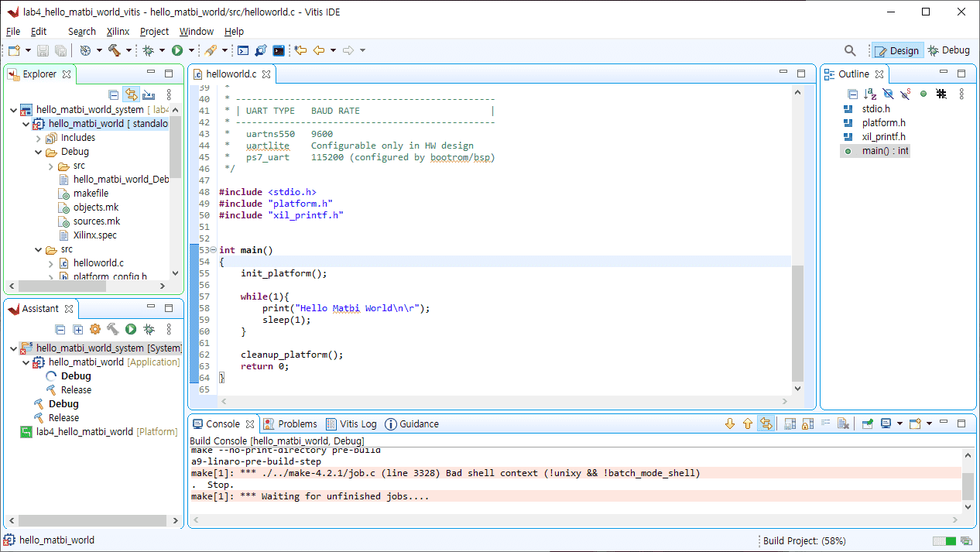Click the Collapse All icon in Explorer toolbar
Viewport: 980px width, 552px height.
coord(114,94)
